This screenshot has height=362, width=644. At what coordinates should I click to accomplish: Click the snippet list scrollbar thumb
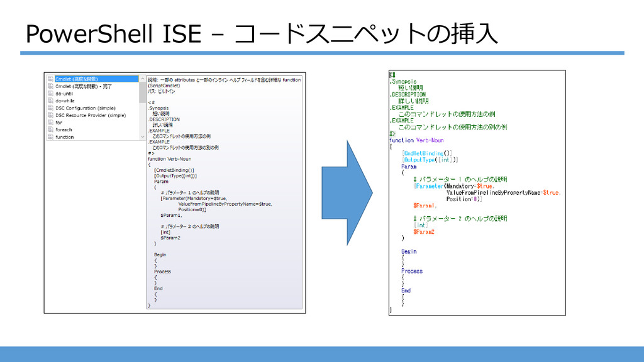[x=143, y=92]
